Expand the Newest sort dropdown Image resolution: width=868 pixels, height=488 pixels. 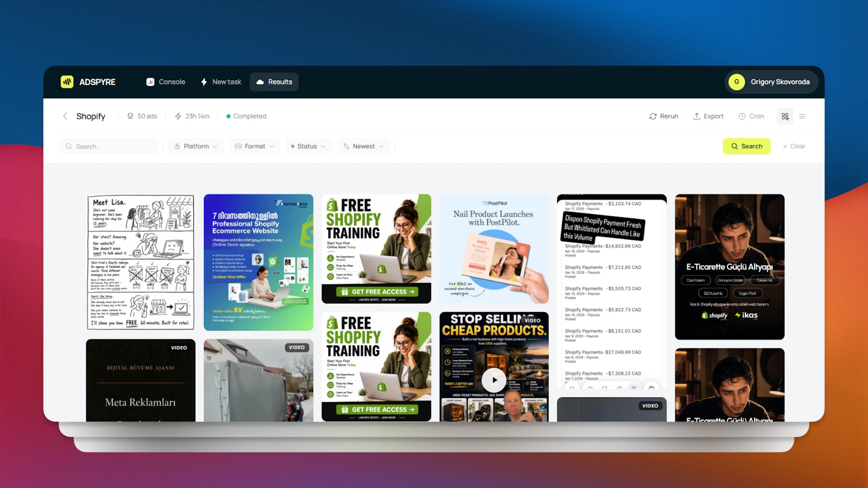[x=363, y=146]
